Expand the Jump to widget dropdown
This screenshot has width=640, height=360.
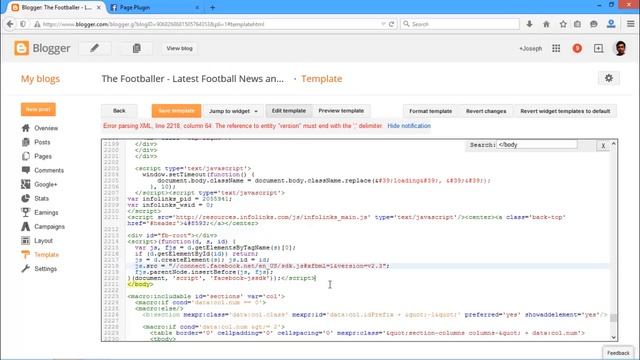[x=233, y=111]
